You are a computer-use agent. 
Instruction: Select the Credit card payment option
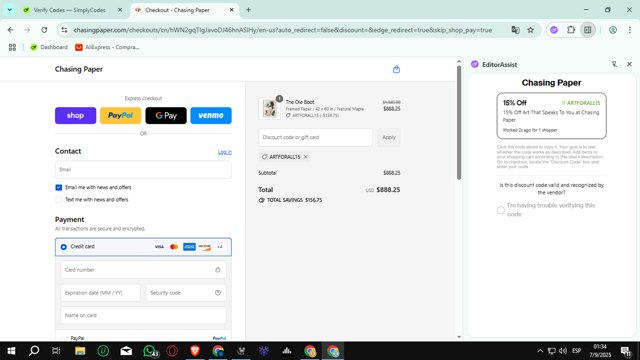tap(64, 247)
